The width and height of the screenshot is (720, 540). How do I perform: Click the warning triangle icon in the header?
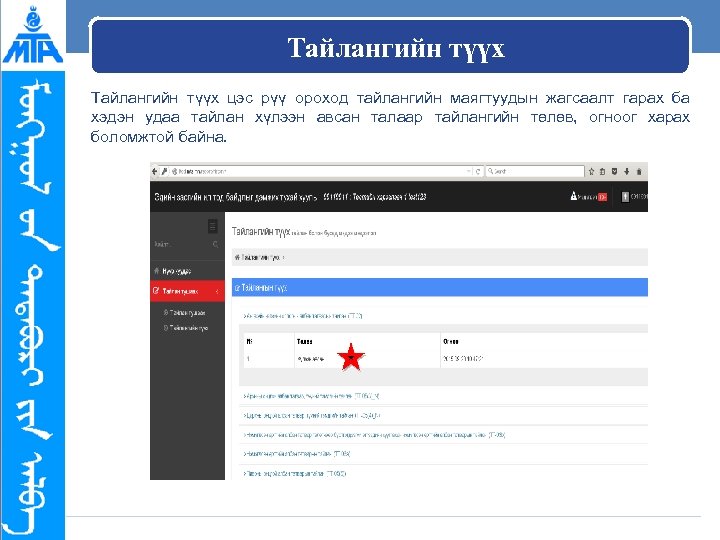click(x=574, y=196)
